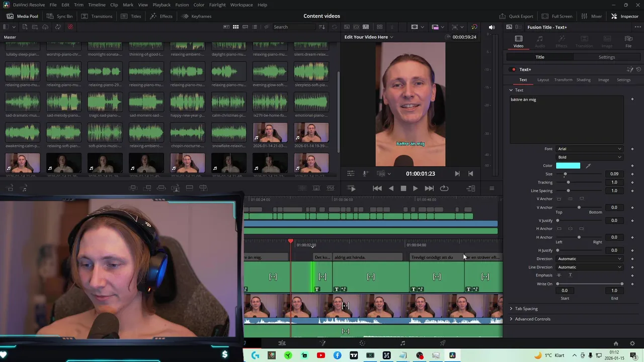Open the Fusion menu
Screen dimensions: 644x362
point(182,5)
